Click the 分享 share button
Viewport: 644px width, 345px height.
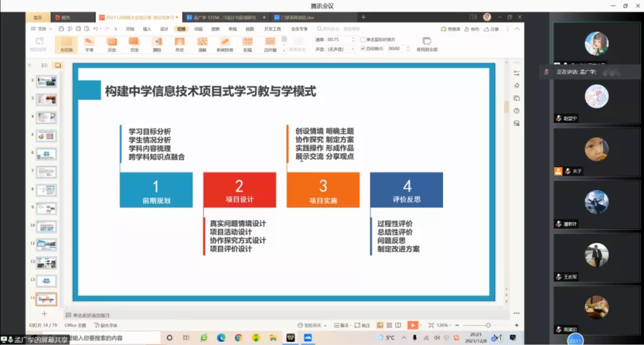tap(491, 29)
